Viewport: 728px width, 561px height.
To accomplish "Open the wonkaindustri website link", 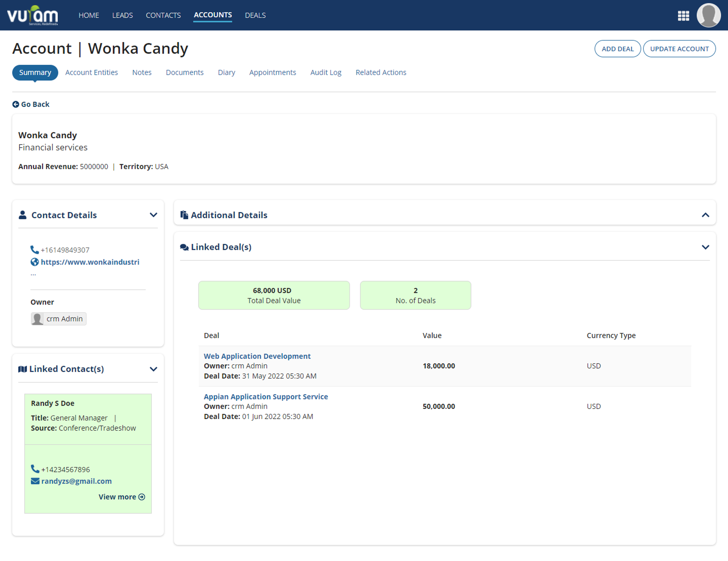I will [90, 262].
